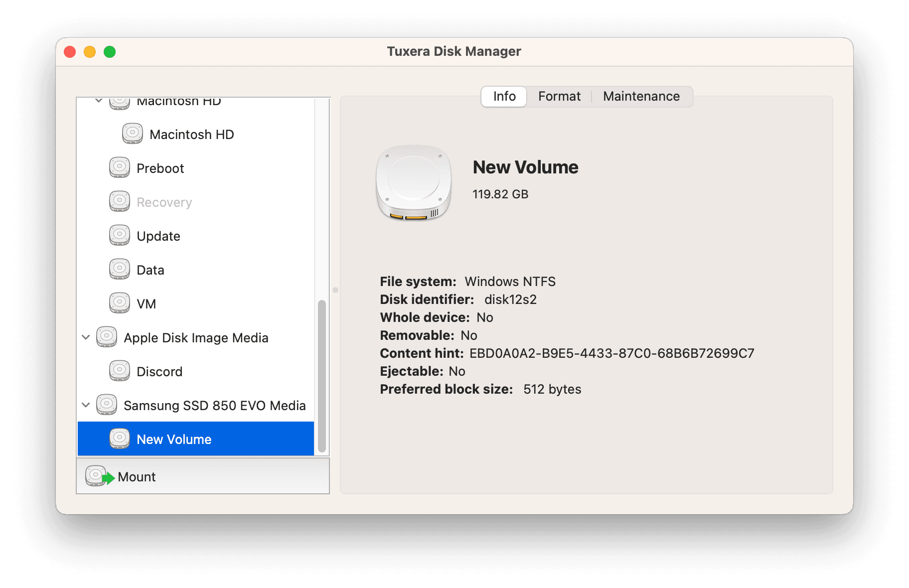This screenshot has width=909, height=588.
Task: Click the VM disk icon
Action: tap(119, 303)
